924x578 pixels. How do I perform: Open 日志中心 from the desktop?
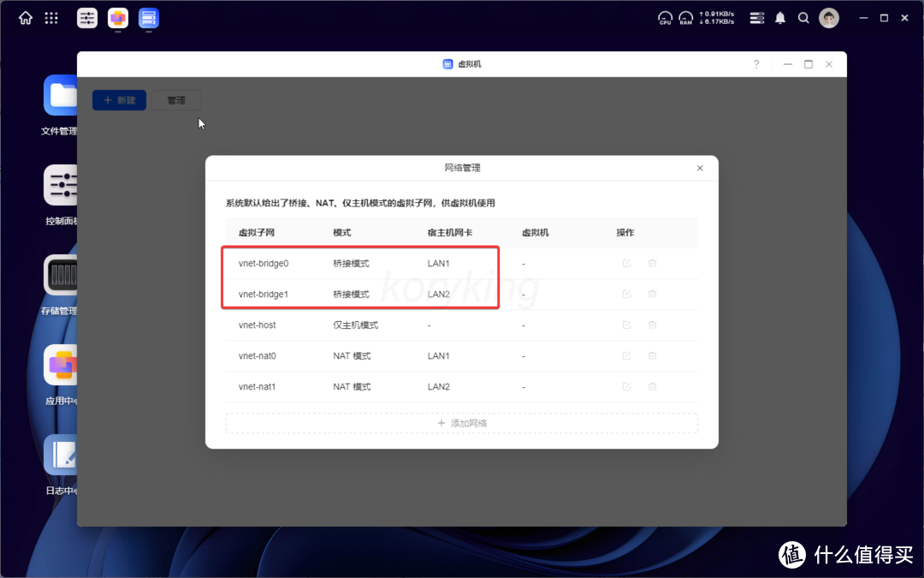click(60, 455)
